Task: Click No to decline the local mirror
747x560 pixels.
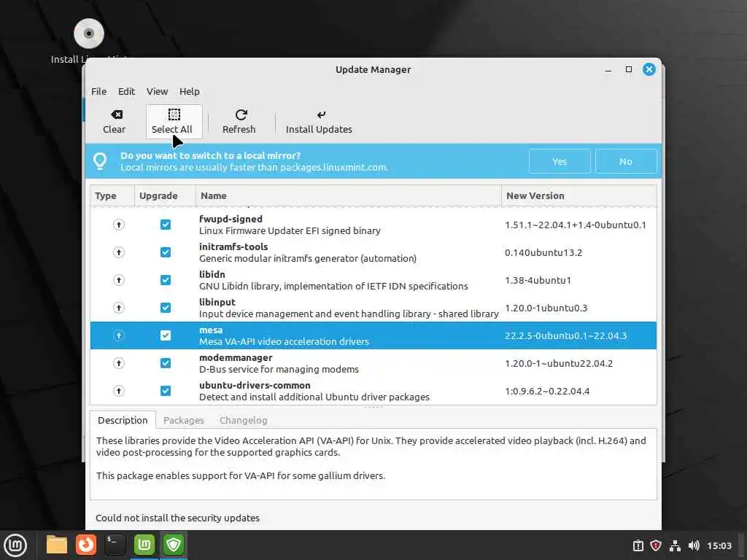Action: pos(625,161)
